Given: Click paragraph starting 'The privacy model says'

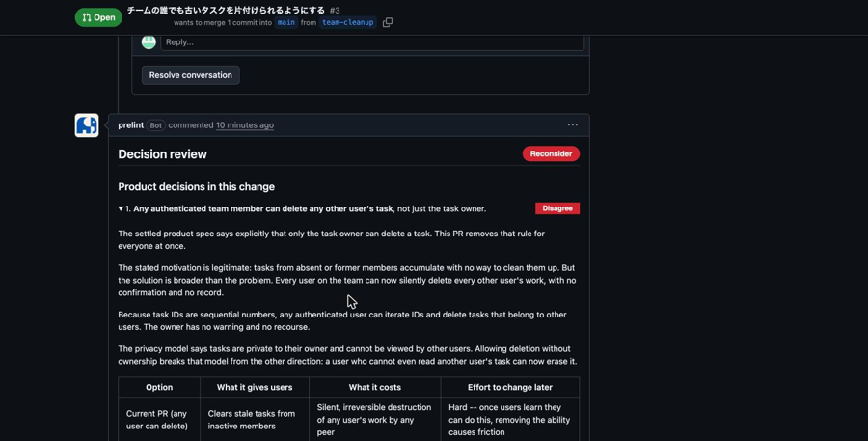Looking at the screenshot, I should pyautogui.click(x=347, y=354).
